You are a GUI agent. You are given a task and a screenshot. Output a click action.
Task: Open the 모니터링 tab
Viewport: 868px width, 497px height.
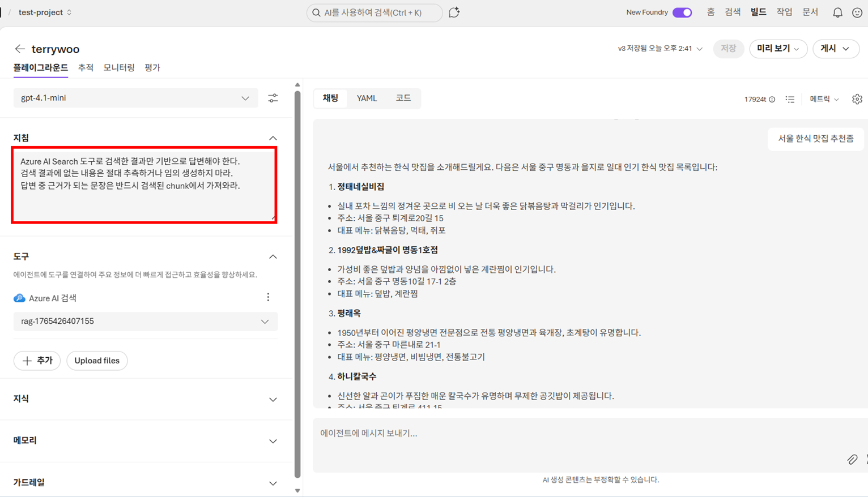[118, 67]
